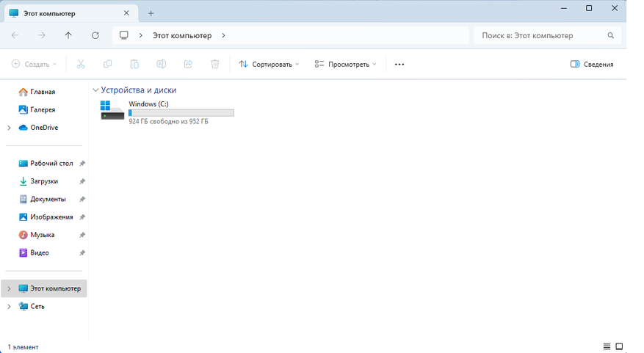
Task: Go back with the left arrow
Action: pyautogui.click(x=15, y=35)
